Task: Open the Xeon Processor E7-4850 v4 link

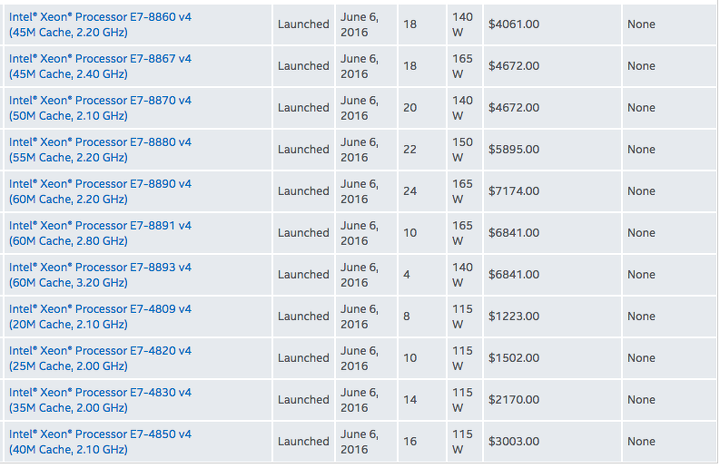Action: coord(100,442)
